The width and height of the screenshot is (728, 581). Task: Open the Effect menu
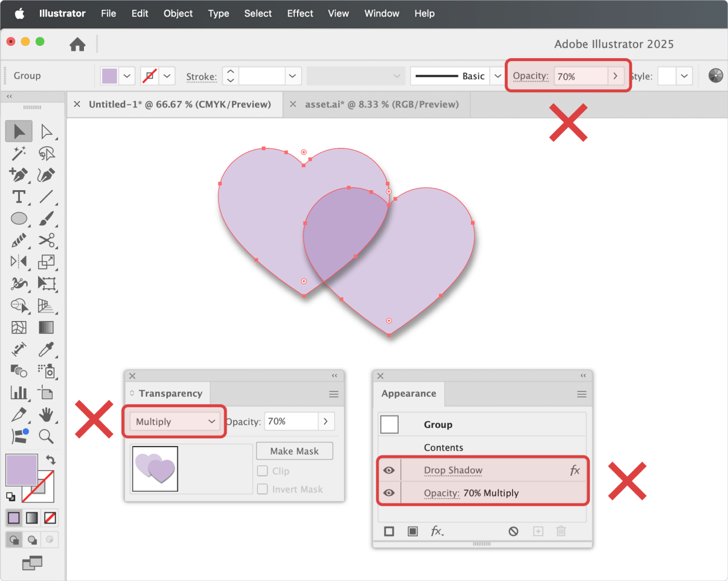[x=299, y=13]
